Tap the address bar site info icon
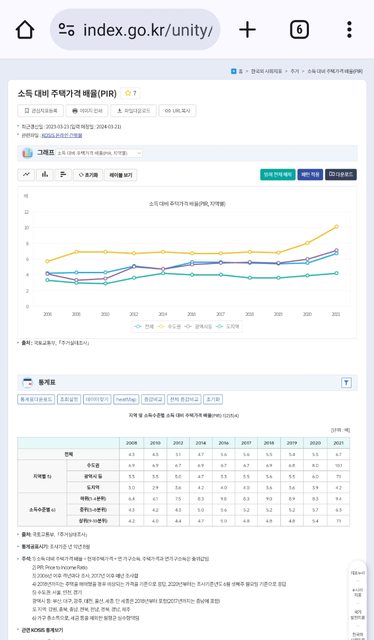 point(66,30)
